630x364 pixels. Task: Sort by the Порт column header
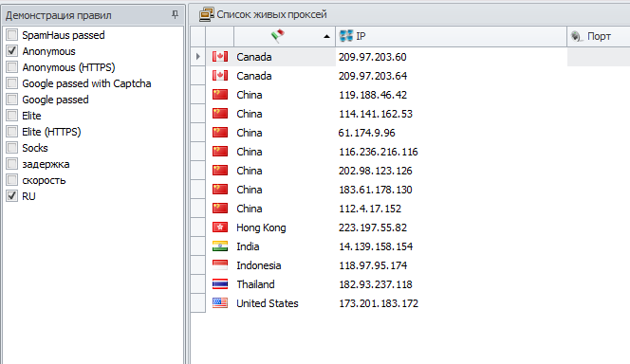[x=599, y=37]
